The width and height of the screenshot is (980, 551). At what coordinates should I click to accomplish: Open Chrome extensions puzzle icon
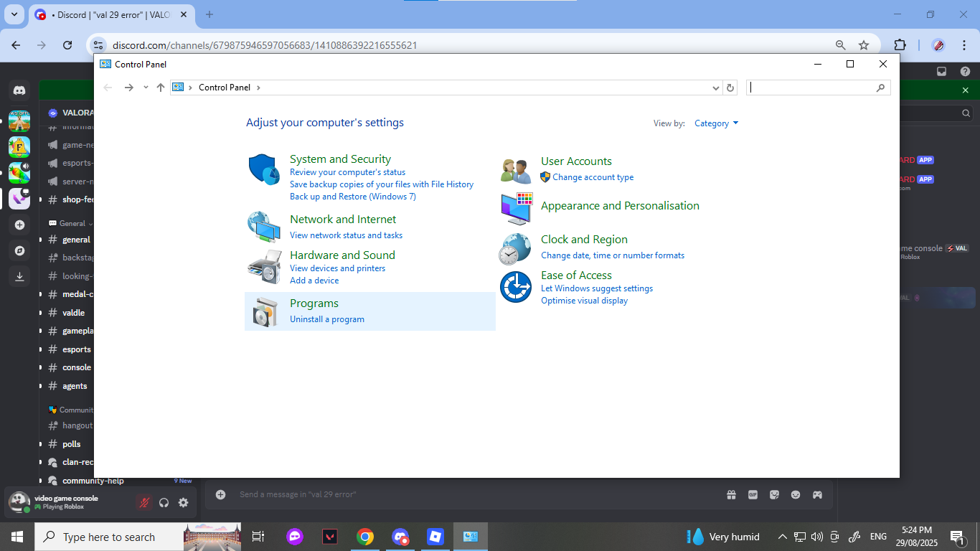coord(900,45)
